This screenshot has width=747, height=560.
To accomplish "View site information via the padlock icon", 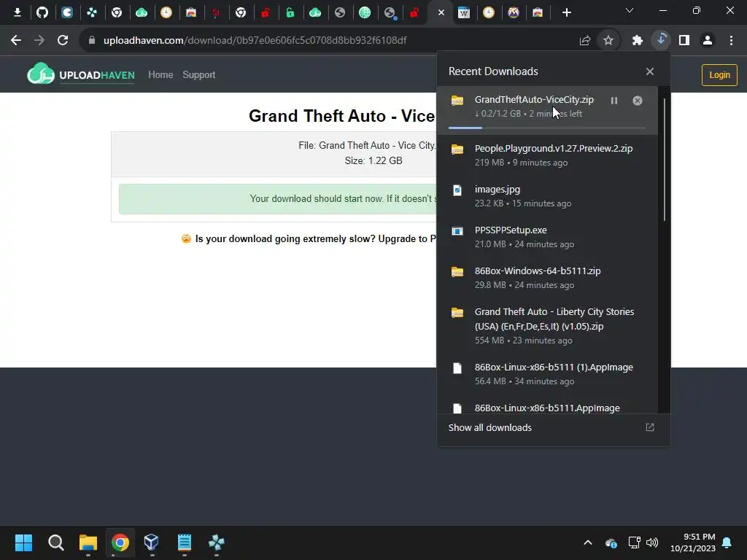I will tap(92, 41).
